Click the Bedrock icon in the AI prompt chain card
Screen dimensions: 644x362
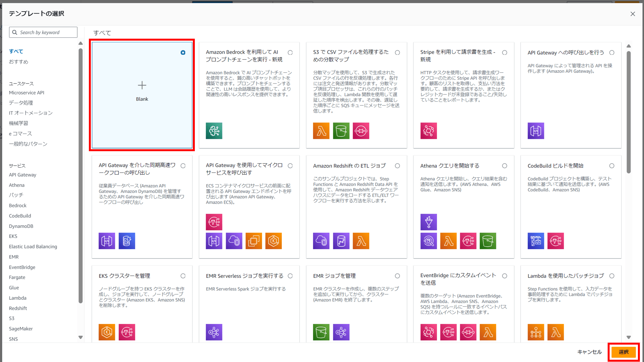point(214,131)
